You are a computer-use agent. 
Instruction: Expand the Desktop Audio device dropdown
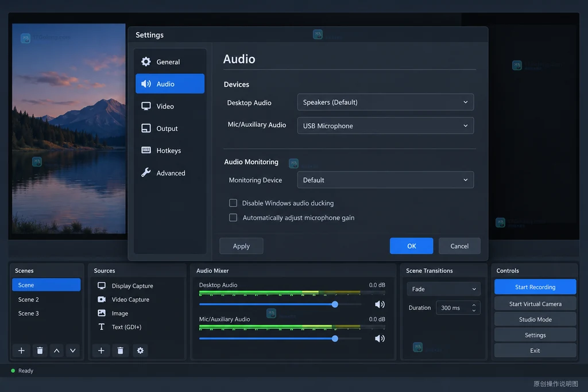[x=385, y=102]
